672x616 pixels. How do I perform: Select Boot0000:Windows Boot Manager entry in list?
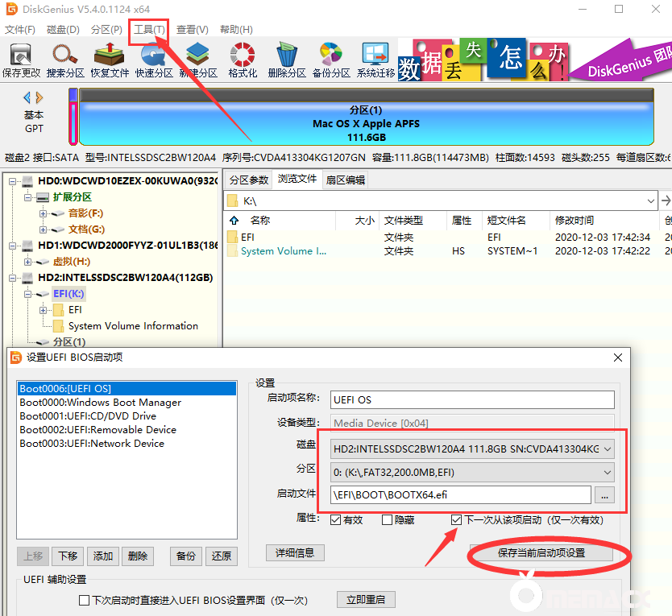pyautogui.click(x=101, y=403)
